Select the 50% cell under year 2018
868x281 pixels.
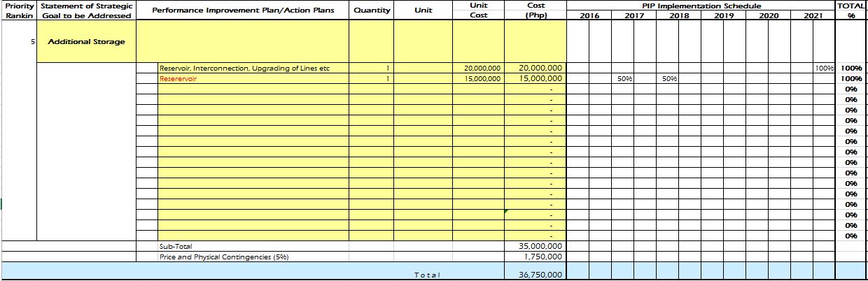(x=667, y=78)
